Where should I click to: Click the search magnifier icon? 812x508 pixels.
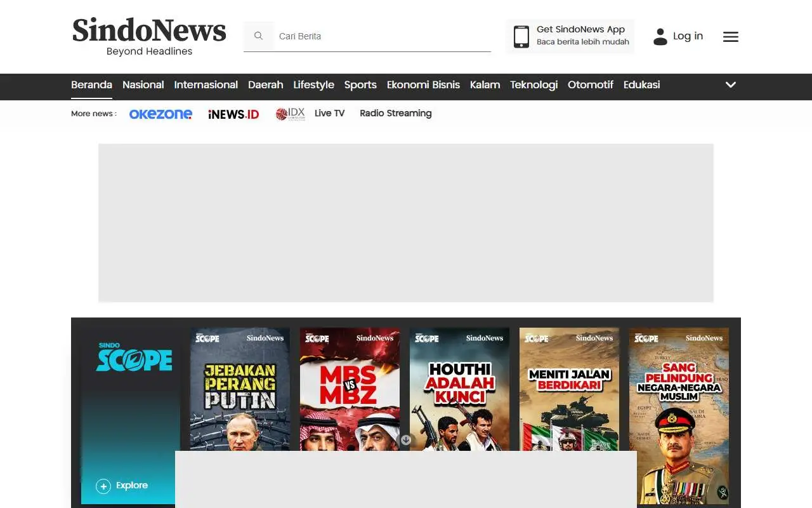tap(258, 36)
